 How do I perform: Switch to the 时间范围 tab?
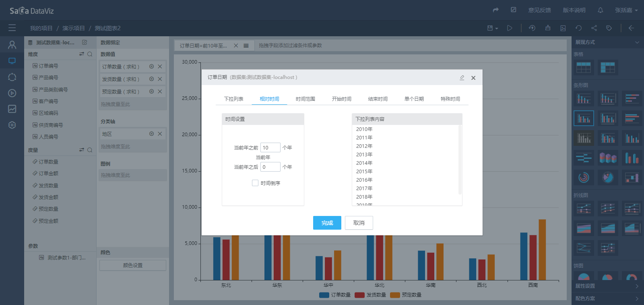click(305, 99)
